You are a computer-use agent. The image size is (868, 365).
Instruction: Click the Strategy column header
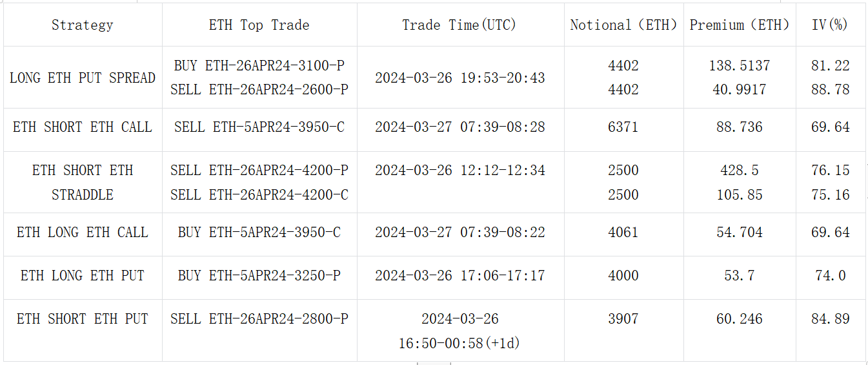[x=82, y=25]
